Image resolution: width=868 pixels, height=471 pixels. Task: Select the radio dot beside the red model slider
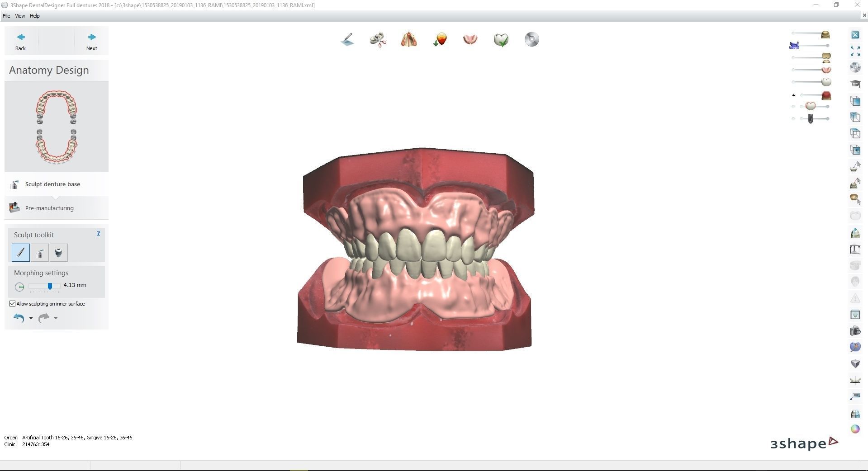point(793,95)
